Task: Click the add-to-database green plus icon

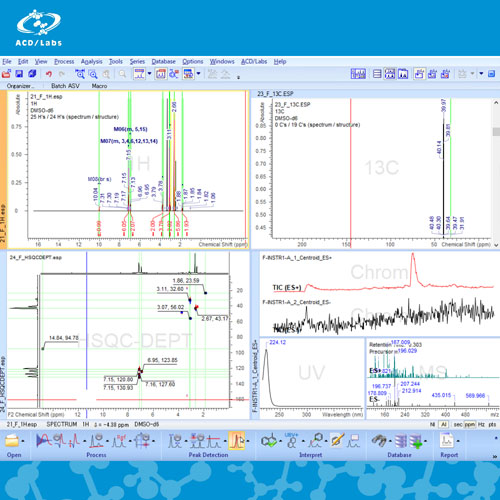Action: [x=416, y=441]
